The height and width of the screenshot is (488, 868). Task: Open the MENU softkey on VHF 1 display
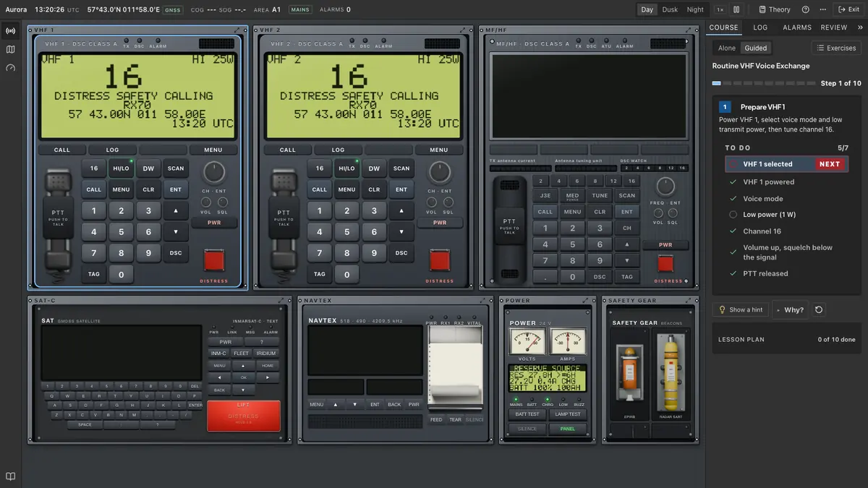[213, 150]
